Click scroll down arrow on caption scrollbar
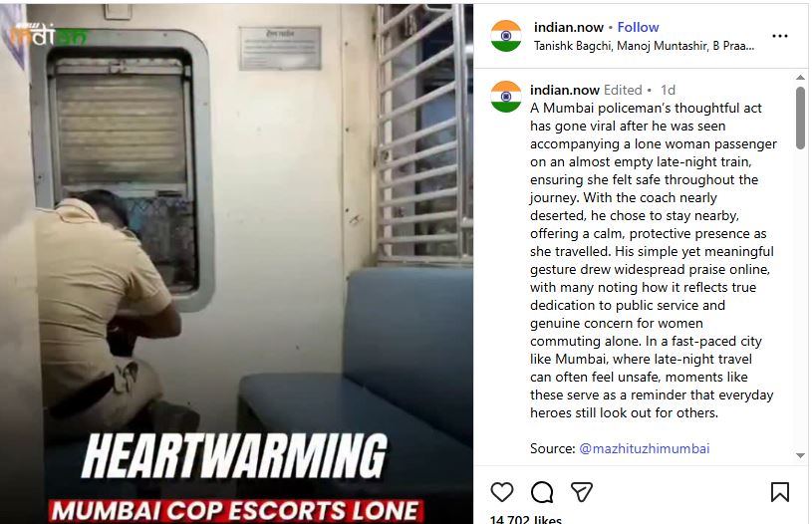This screenshot has height=524, width=812. 800,455
